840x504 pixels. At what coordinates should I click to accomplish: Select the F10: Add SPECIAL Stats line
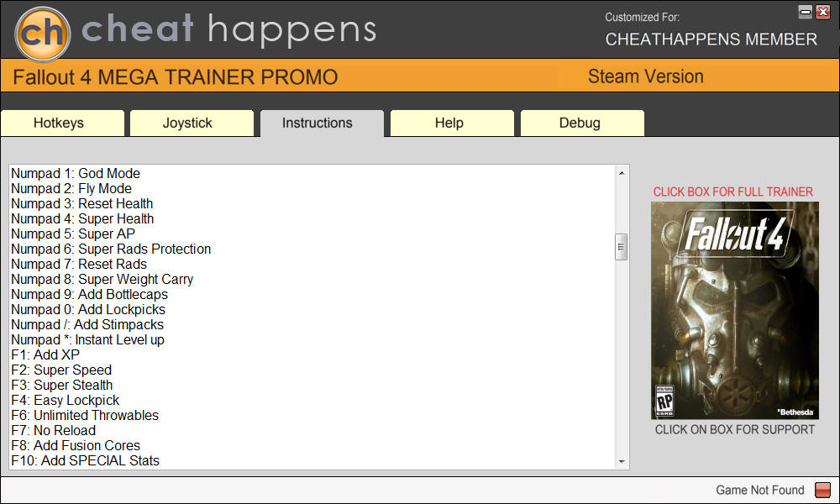coord(85,460)
